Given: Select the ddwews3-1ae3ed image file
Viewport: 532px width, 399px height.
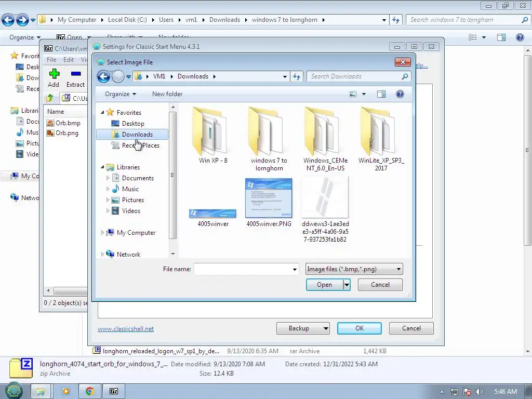Looking at the screenshot, I should click(325, 210).
